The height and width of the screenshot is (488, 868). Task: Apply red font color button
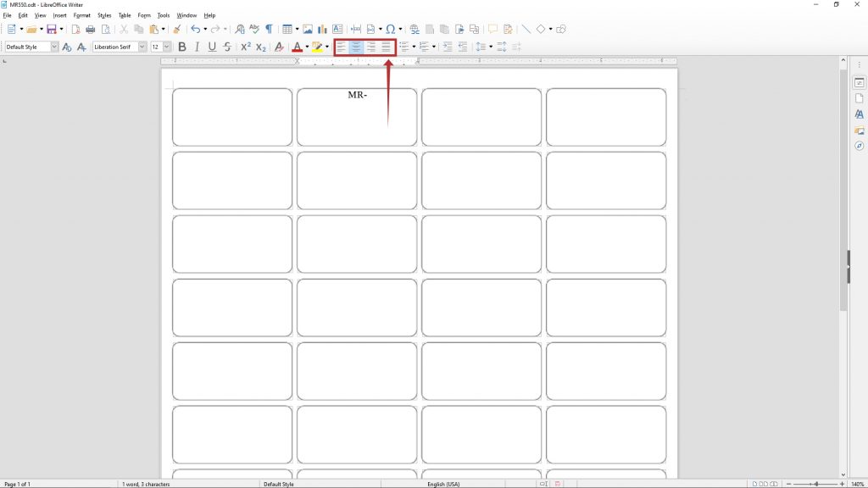click(298, 47)
